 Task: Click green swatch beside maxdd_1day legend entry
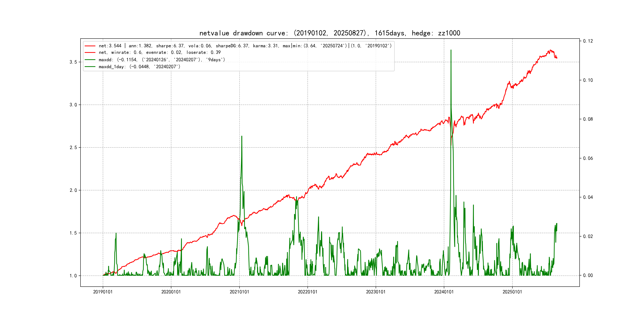[90, 67]
